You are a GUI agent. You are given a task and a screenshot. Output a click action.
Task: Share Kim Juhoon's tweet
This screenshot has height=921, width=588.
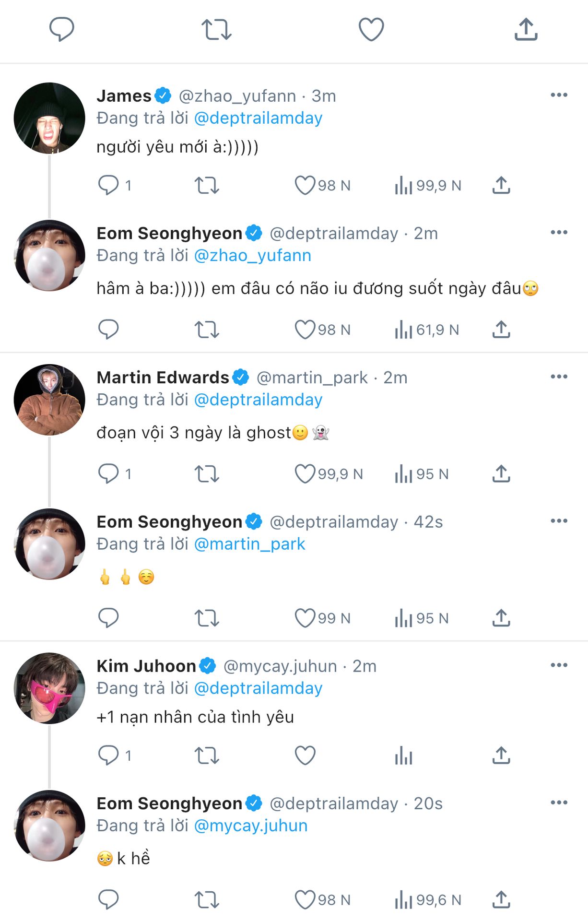click(501, 756)
